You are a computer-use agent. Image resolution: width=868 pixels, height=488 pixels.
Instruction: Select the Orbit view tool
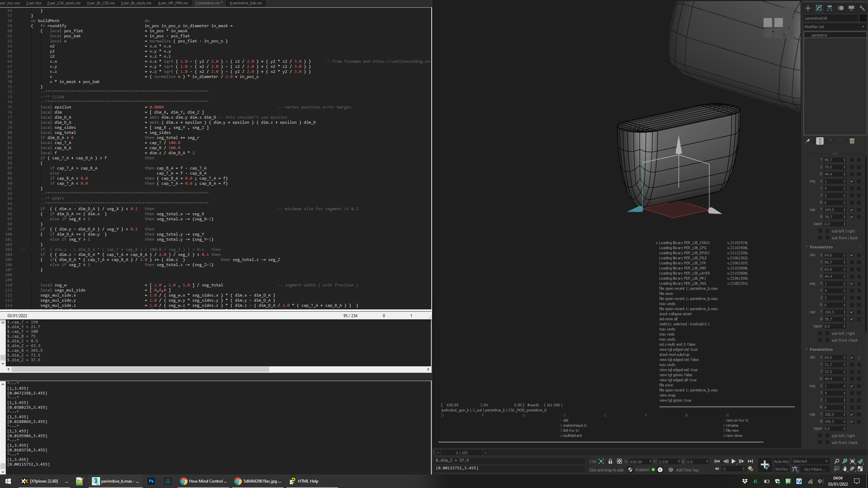coord(852,469)
